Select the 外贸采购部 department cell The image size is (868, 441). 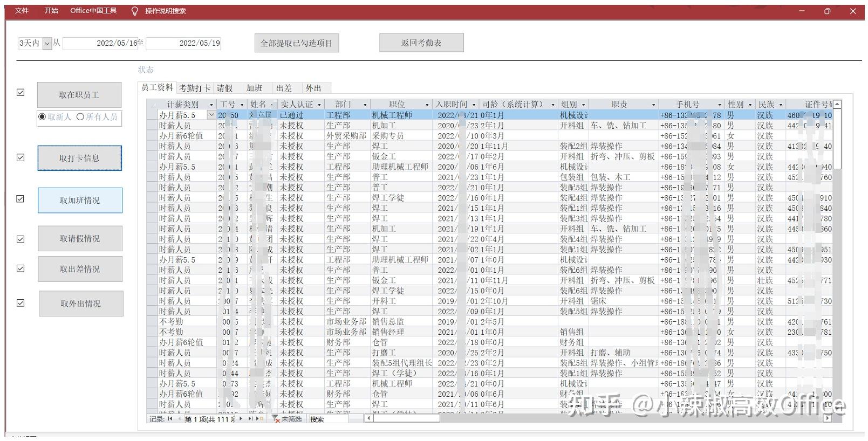[x=347, y=136]
